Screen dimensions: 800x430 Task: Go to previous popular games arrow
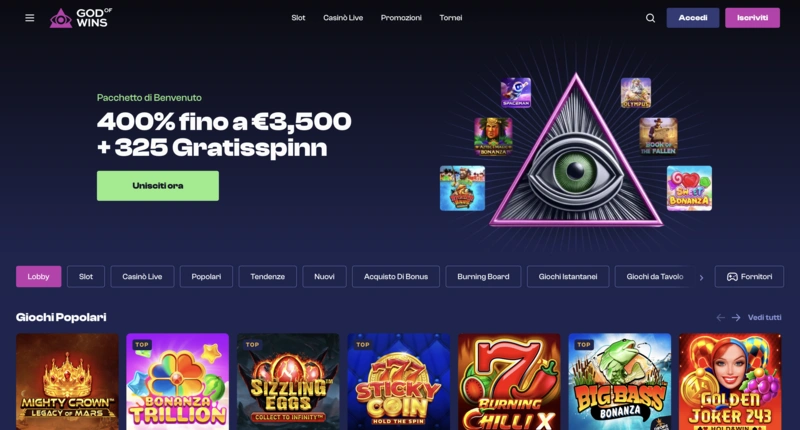point(720,317)
